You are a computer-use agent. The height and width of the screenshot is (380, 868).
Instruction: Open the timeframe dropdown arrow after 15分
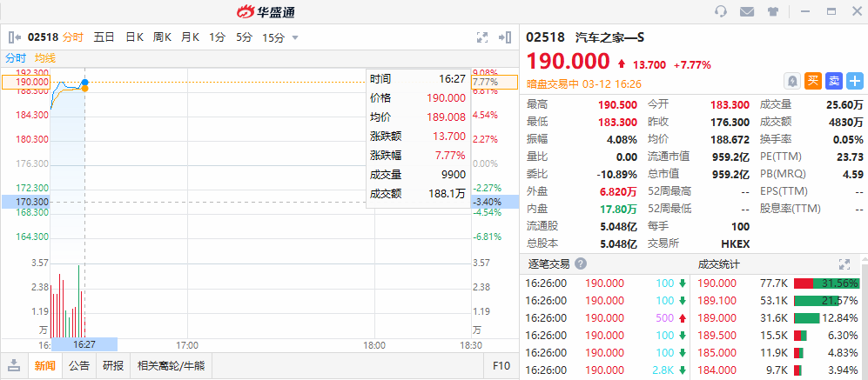coord(295,37)
